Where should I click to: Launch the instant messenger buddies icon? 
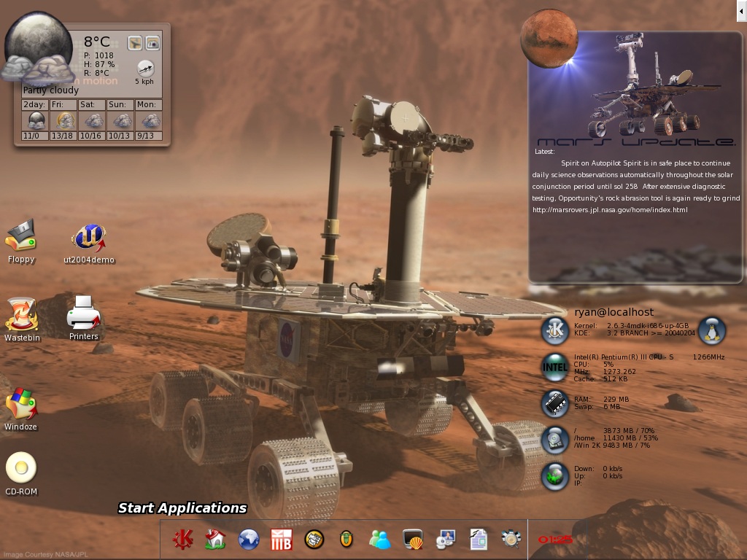[379, 539]
